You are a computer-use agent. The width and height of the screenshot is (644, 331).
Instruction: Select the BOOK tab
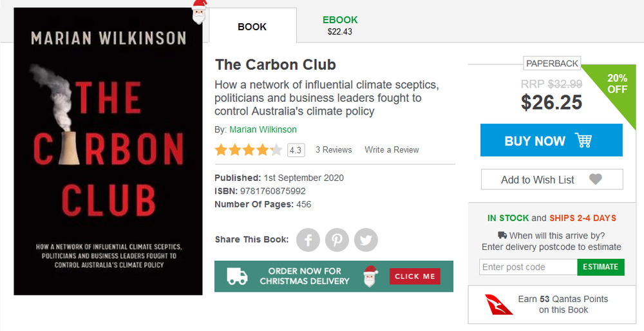(252, 26)
